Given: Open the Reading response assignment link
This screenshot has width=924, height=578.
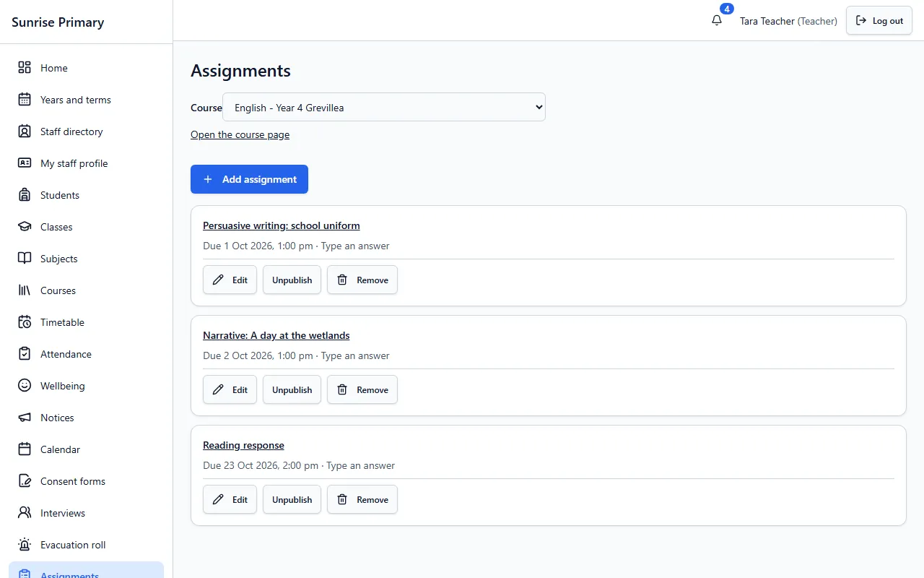Looking at the screenshot, I should point(243,445).
